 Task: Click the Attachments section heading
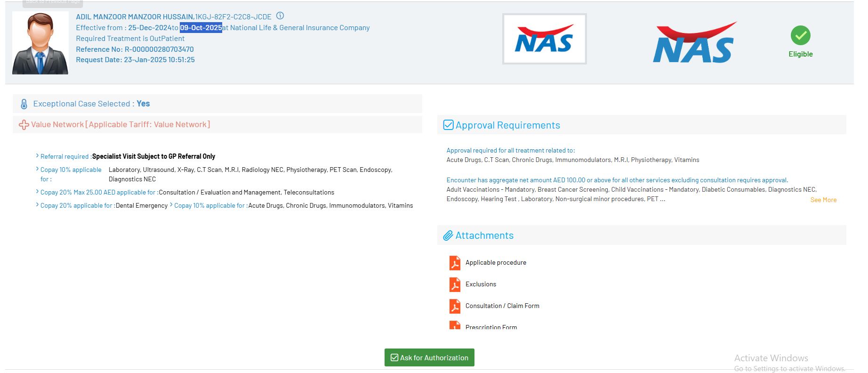click(484, 235)
